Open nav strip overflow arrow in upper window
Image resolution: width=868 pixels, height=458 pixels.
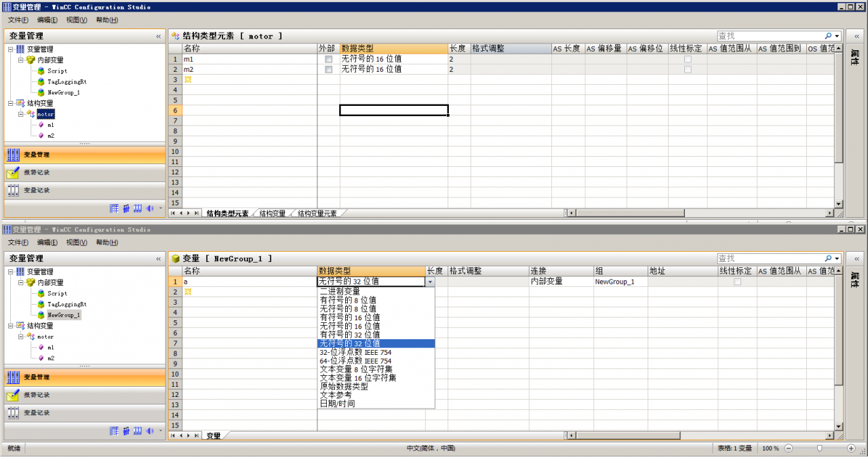point(161,208)
